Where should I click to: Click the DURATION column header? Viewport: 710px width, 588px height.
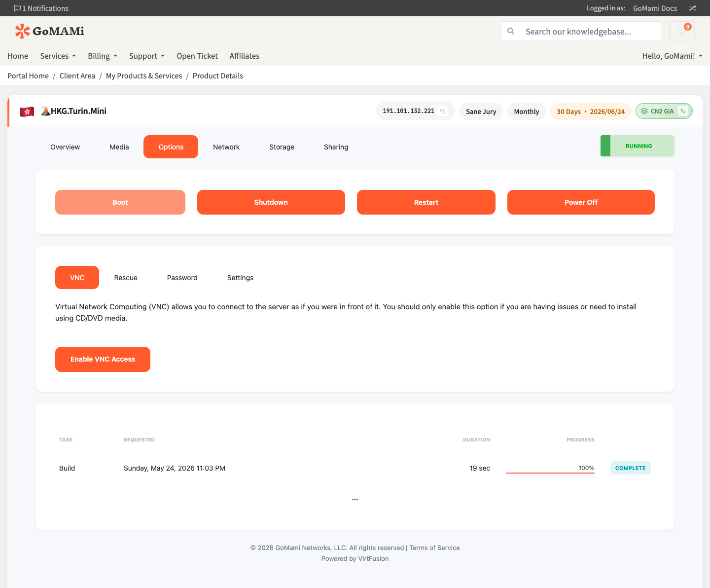pyautogui.click(x=476, y=440)
